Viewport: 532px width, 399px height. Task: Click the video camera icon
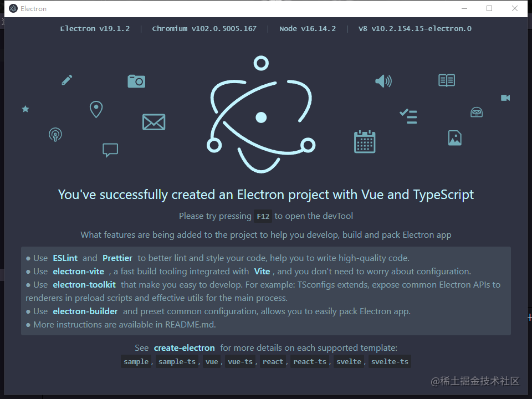[505, 98]
